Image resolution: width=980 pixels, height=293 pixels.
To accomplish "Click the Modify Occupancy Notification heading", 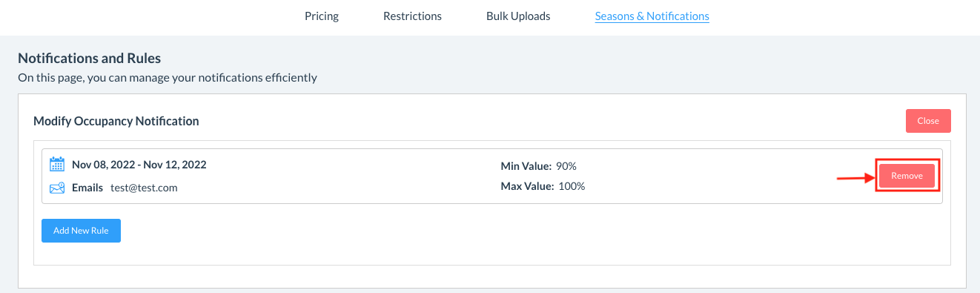I will pos(116,121).
